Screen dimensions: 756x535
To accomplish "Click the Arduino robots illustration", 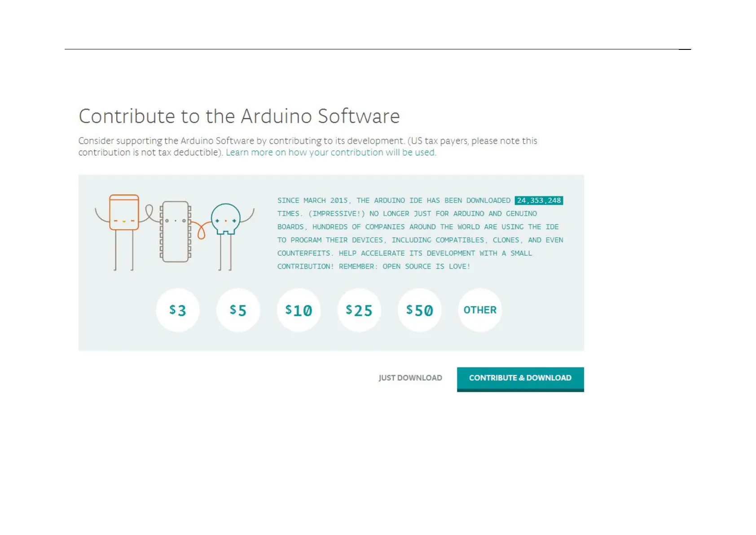I will (x=175, y=232).
